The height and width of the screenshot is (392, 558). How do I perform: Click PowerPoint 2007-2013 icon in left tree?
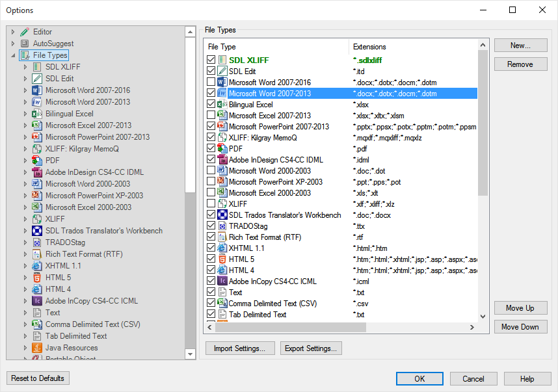(x=37, y=137)
